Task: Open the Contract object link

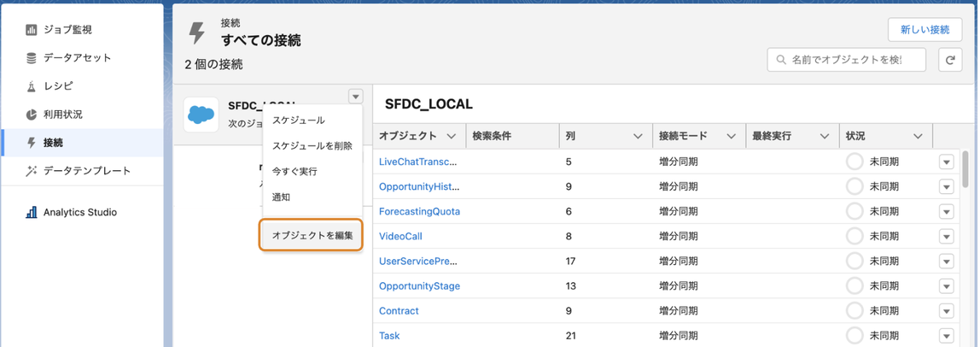Action: (x=399, y=311)
